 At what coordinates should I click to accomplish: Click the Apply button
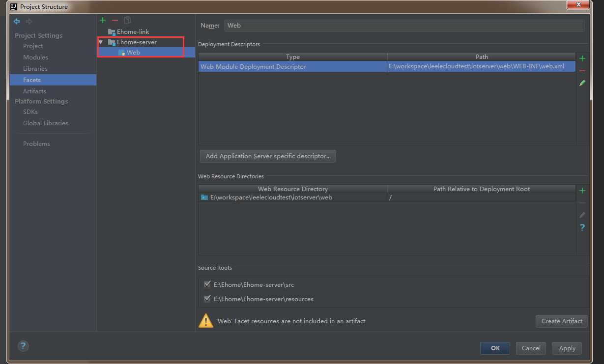[567, 348]
